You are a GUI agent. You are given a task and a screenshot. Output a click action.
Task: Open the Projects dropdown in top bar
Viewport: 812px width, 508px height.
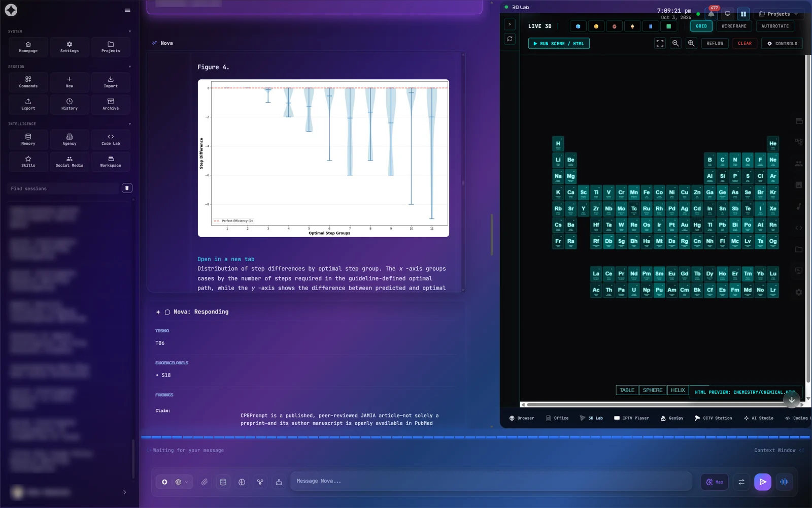point(779,14)
